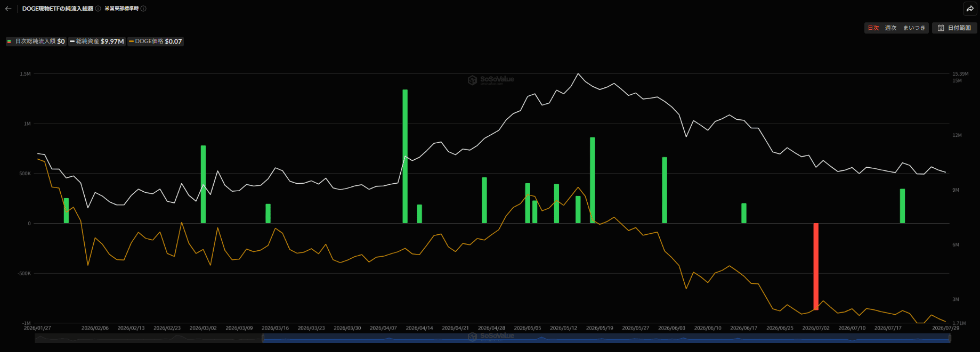Click the 1.71M right axis value
This screenshot has height=352, width=980.
click(x=959, y=323)
